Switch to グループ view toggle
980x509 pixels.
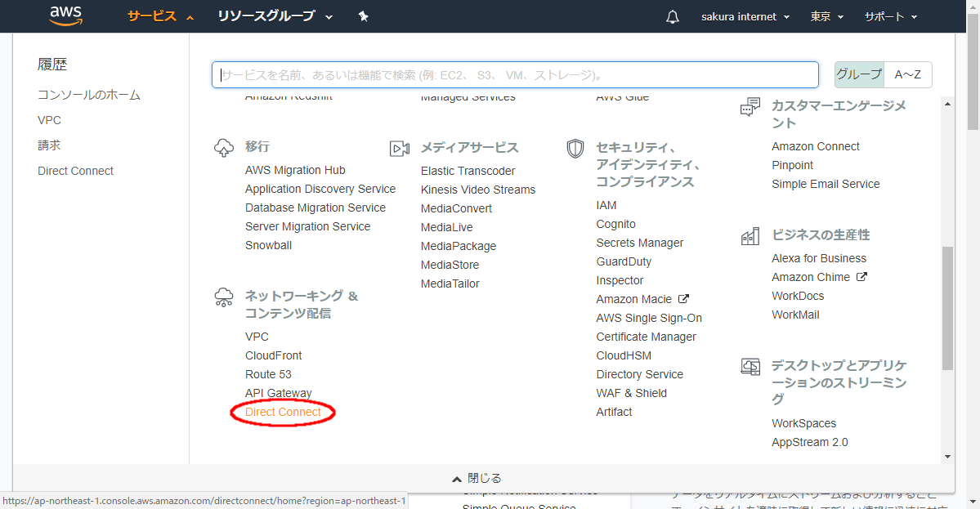click(858, 74)
